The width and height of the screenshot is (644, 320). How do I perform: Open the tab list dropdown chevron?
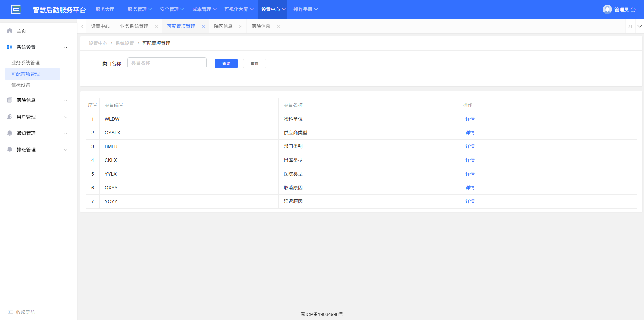pyautogui.click(x=640, y=26)
